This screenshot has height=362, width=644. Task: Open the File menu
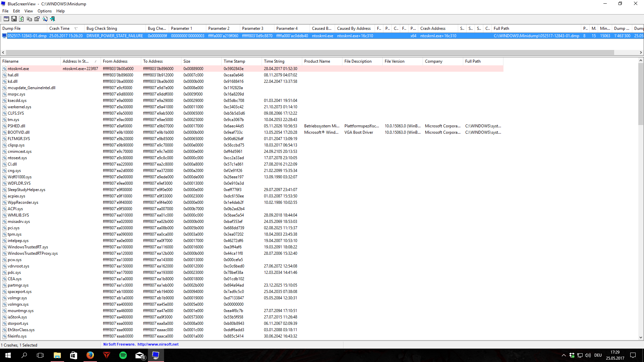(x=5, y=11)
